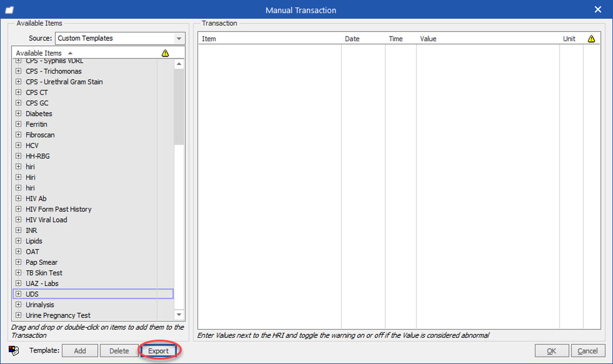Click the OK button
Viewport: 613px width, 364px height.
click(551, 351)
